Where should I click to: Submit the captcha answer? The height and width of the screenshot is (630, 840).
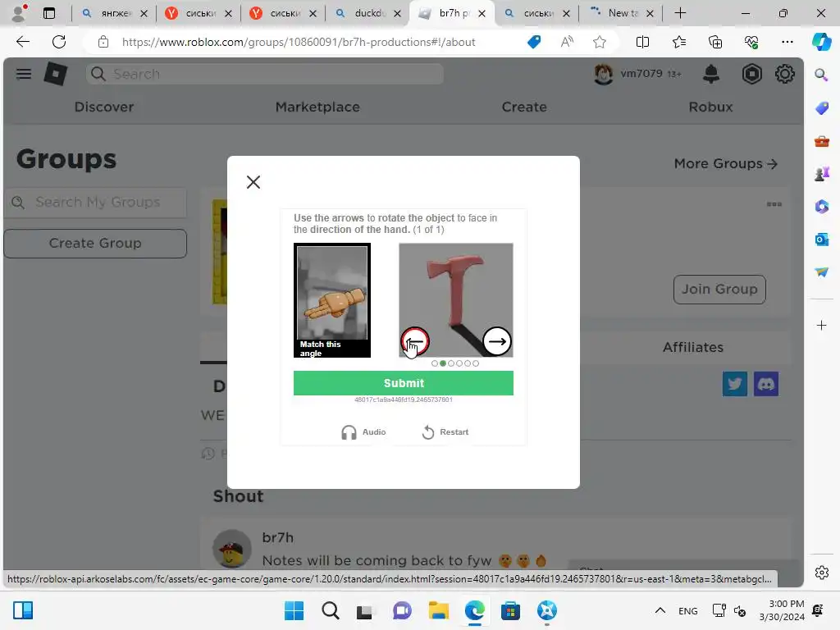point(404,383)
